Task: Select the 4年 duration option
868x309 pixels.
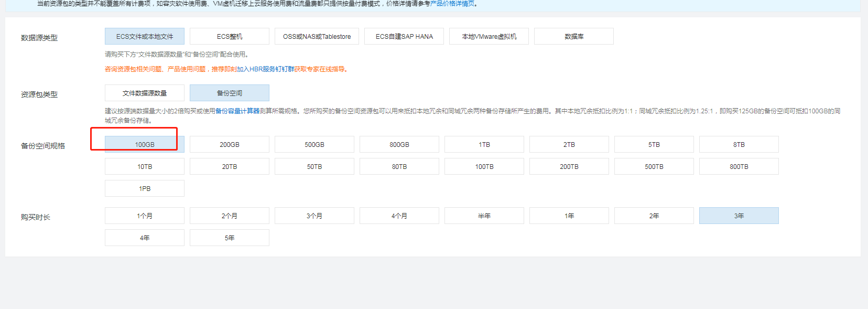Action: [x=145, y=238]
